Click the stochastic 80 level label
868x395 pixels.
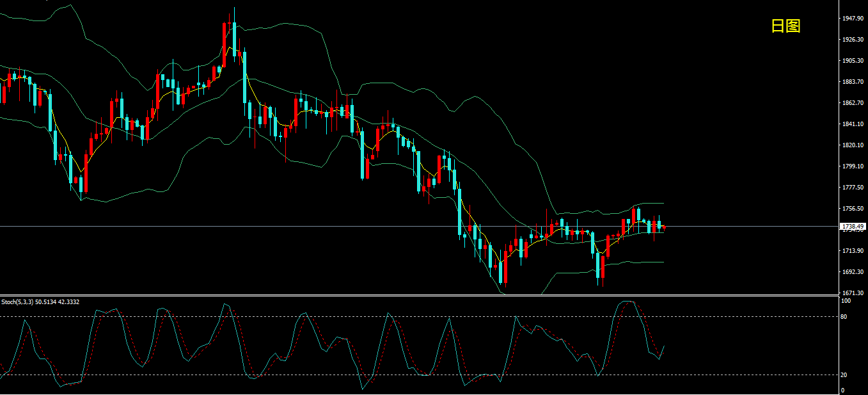[x=844, y=316]
